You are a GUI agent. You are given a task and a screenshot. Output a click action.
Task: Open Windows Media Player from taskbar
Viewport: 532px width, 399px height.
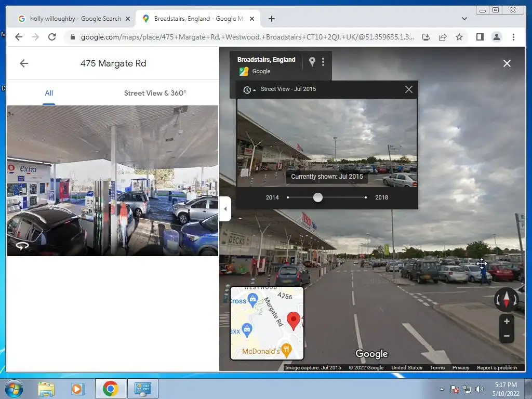pos(77,389)
